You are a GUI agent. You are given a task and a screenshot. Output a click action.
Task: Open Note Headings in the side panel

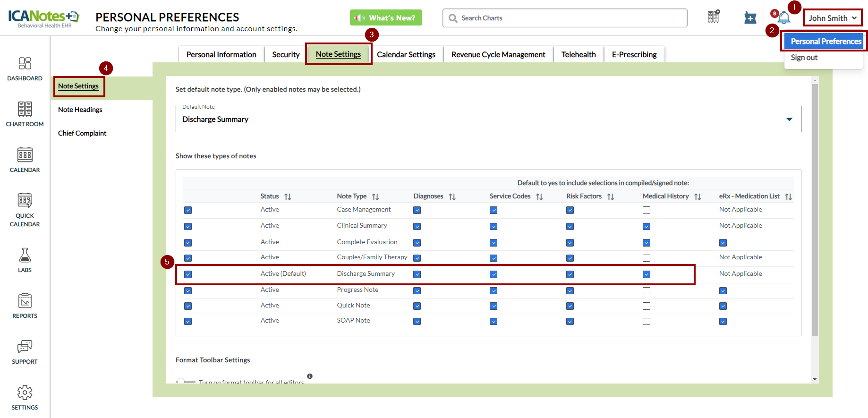coord(80,110)
